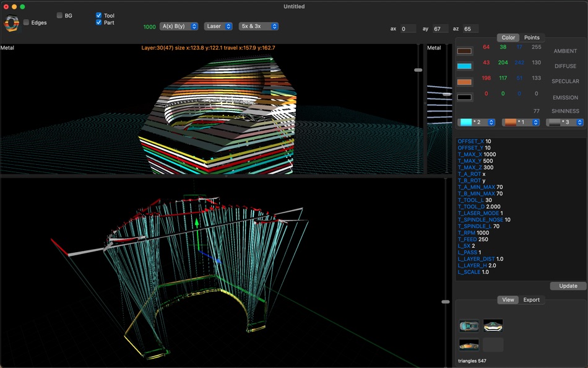
Task: Select the L_5X 2 parameter line
Action: click(466, 246)
